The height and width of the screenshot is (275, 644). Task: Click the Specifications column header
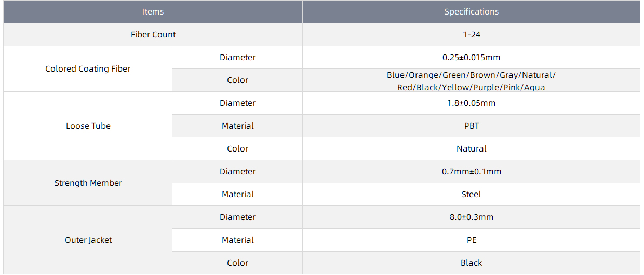(472, 11)
